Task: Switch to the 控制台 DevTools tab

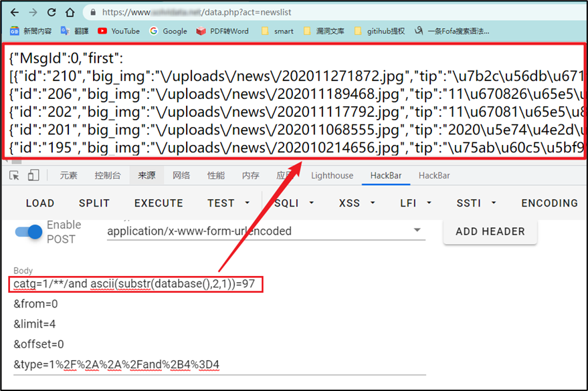Action: (108, 175)
